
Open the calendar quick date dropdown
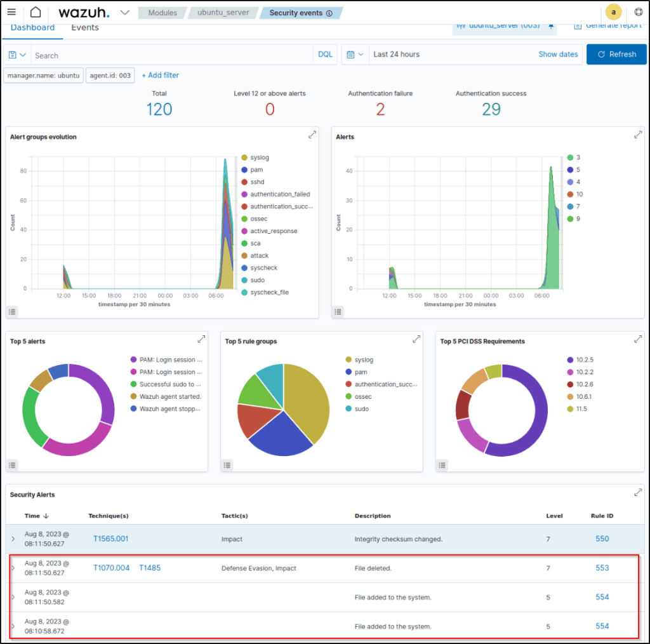355,55
